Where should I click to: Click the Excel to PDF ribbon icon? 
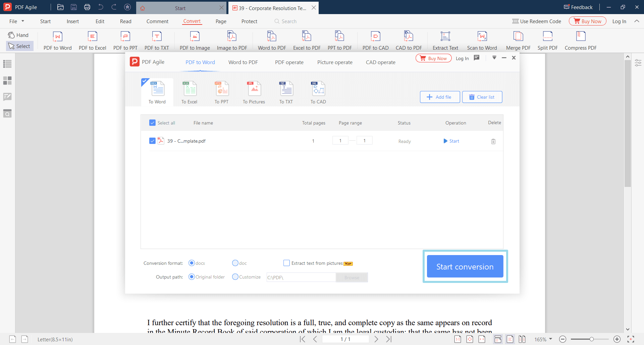pos(307,41)
